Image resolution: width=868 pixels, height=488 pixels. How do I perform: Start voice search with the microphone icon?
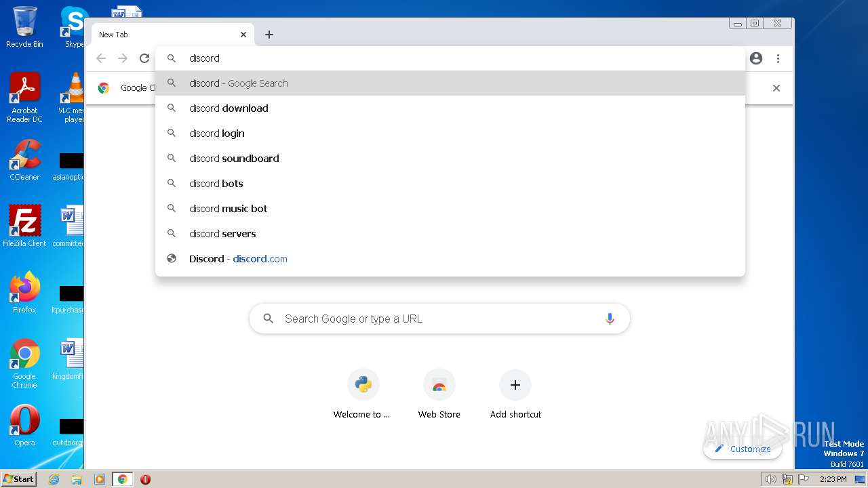coord(610,319)
